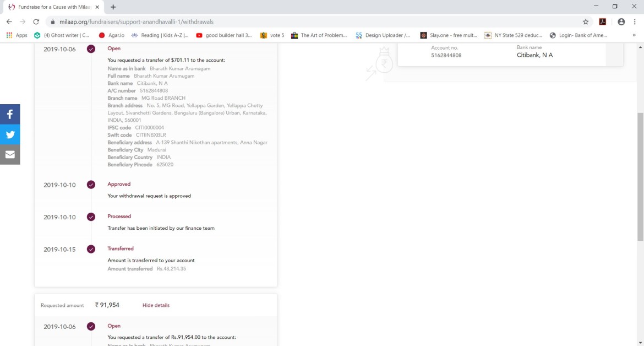The image size is (644, 346).
Task: Open Agar.io bookmark
Action: [112, 35]
